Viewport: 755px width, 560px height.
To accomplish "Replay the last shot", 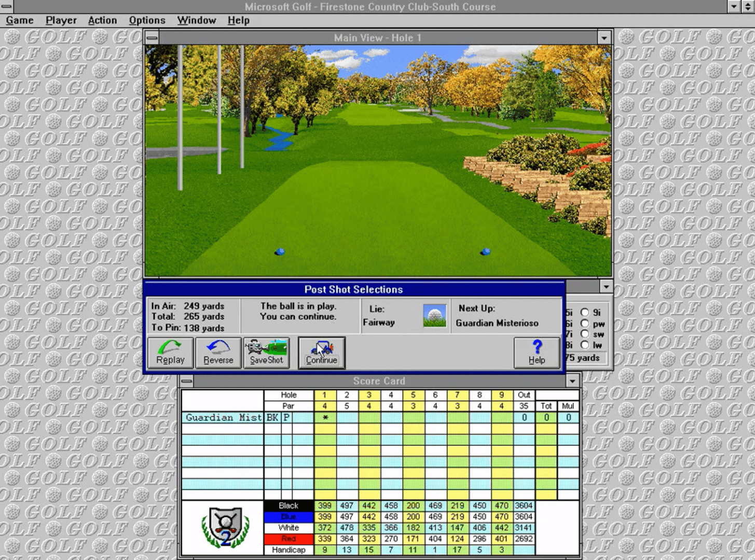I will coord(170,353).
